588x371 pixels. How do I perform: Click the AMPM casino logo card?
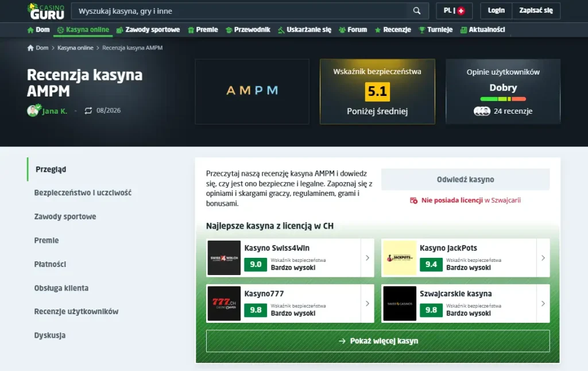point(252,91)
